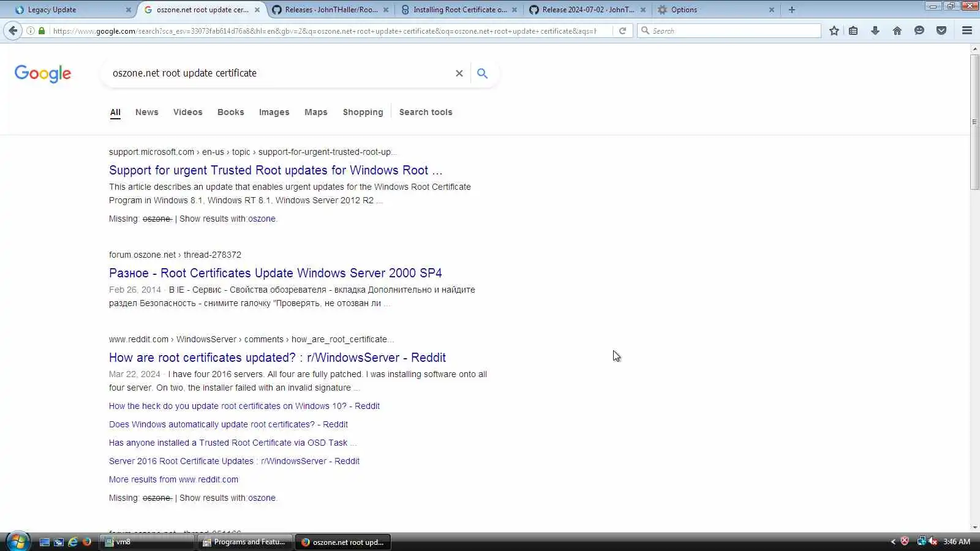Go to the browser home page
Viewport: 980px width, 551px height.
point(897,31)
